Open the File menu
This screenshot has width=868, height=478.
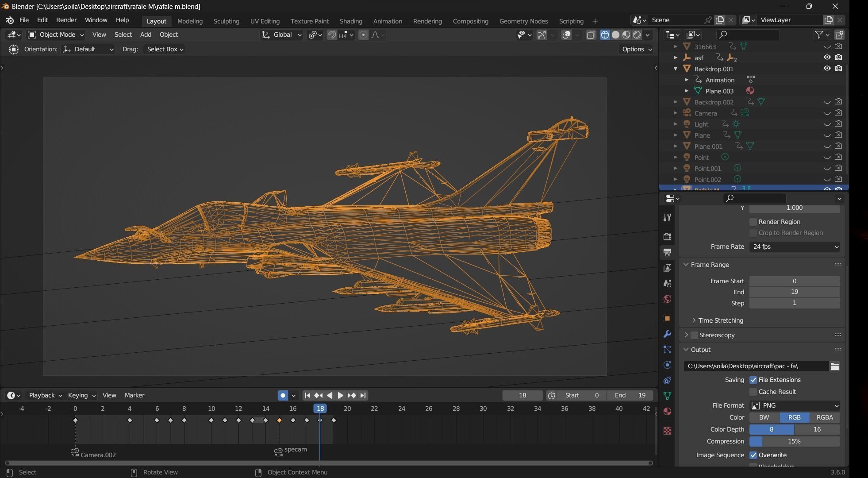click(x=24, y=20)
